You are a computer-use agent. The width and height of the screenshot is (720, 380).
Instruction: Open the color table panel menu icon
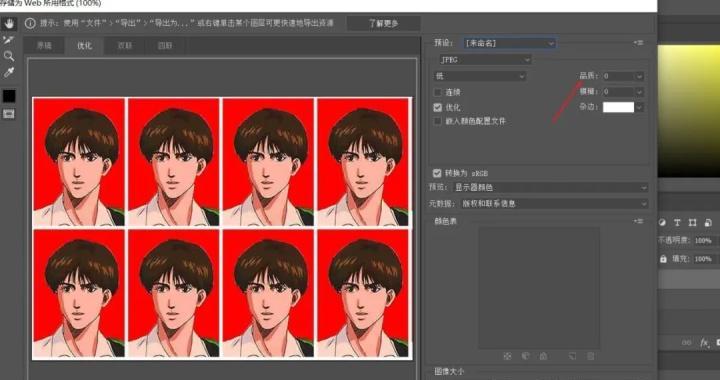point(638,221)
